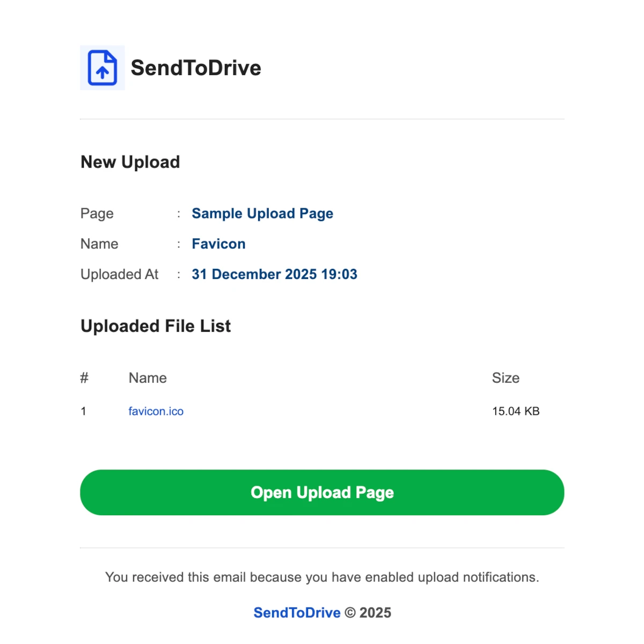
Task: Click the Name label above Uploaded At
Action: coord(99,244)
